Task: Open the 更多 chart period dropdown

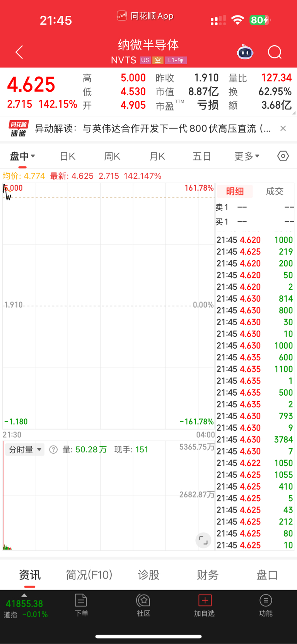Action: (247, 156)
